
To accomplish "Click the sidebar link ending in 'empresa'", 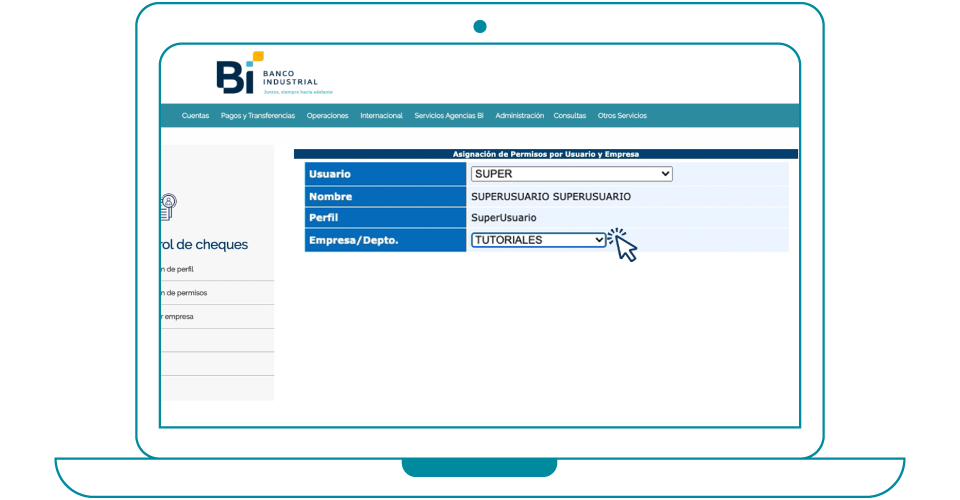I will point(177,317).
